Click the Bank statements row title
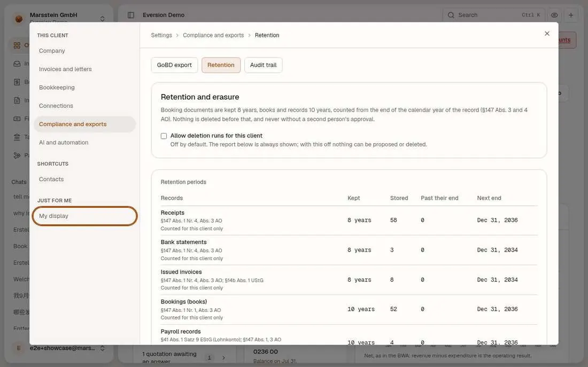This screenshot has height=367, width=588. coord(184,242)
